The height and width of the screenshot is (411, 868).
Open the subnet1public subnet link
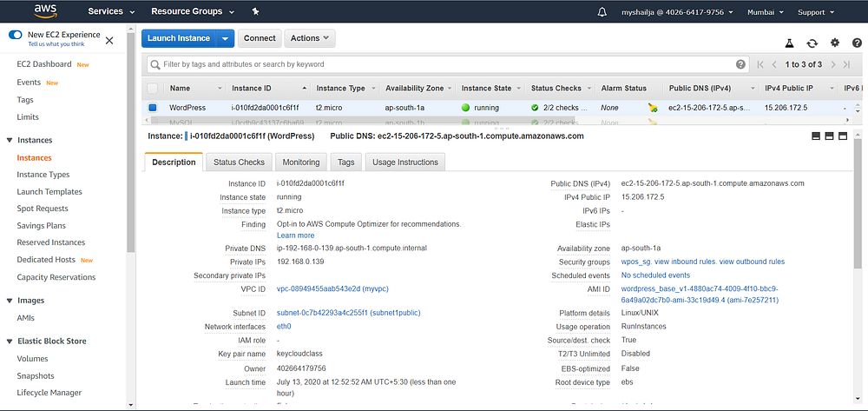click(x=349, y=313)
